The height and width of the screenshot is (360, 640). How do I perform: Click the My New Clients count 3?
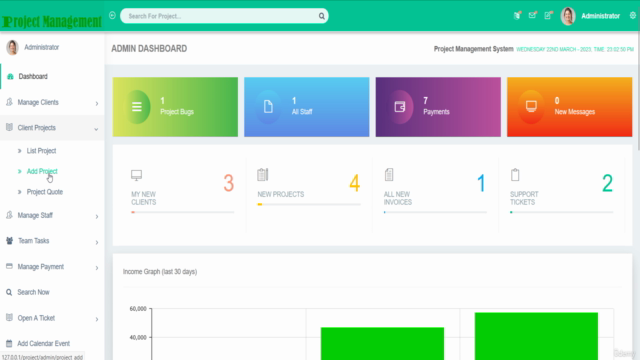[x=229, y=183]
